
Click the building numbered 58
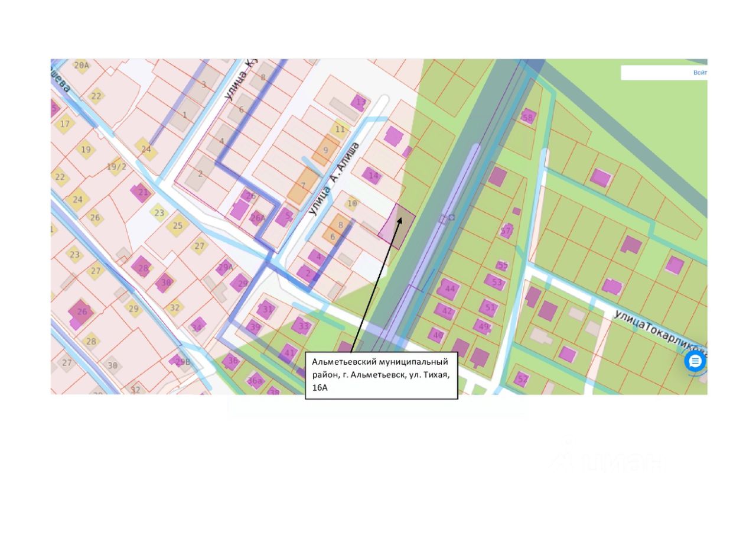coord(528,117)
